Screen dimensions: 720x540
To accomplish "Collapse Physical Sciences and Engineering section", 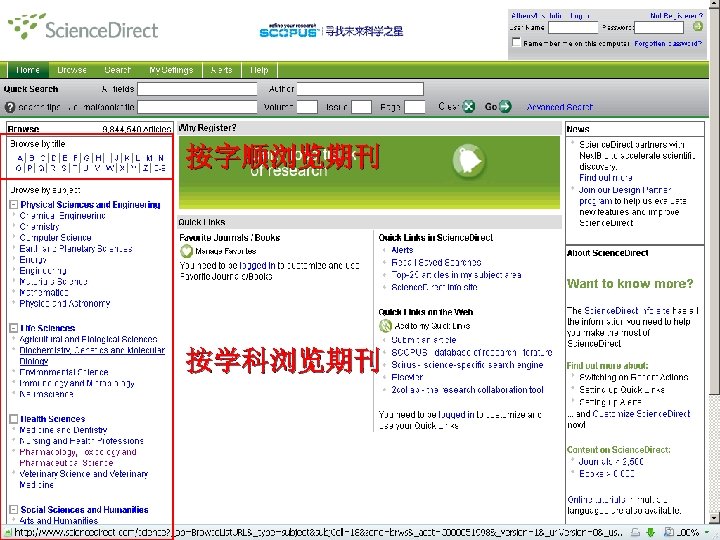I will tap(14, 205).
